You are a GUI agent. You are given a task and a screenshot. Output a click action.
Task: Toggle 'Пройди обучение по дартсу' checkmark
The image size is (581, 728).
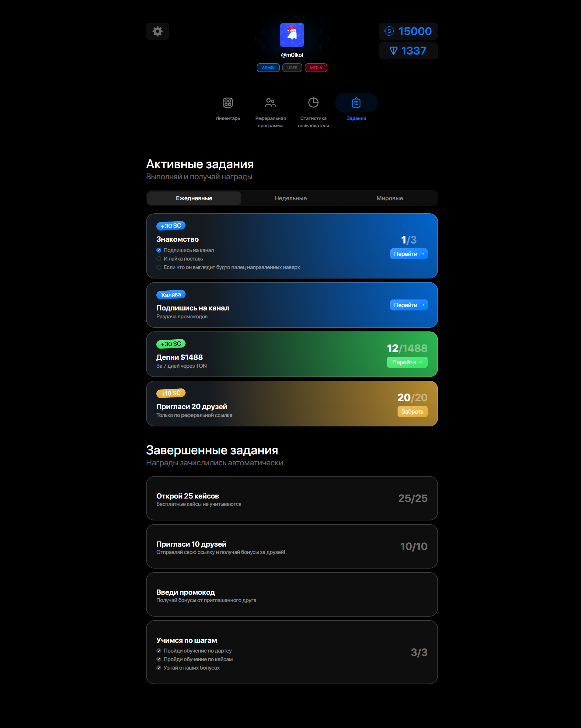point(158,651)
